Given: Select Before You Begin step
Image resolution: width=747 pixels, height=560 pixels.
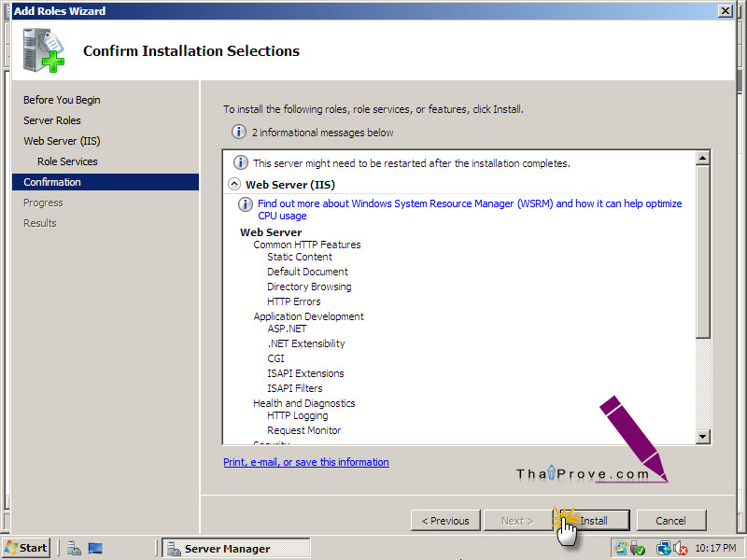Looking at the screenshot, I should click(62, 100).
